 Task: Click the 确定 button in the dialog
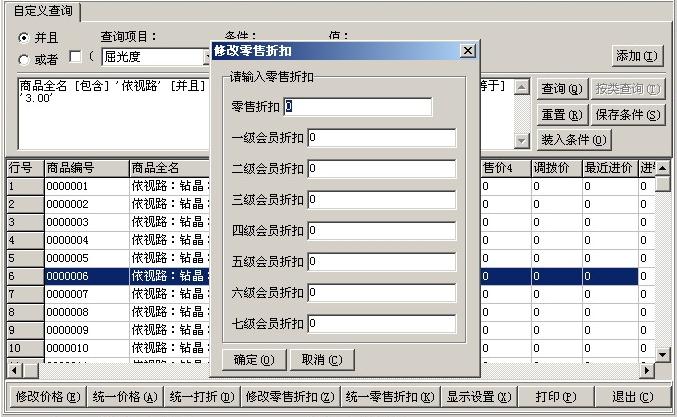(252, 360)
